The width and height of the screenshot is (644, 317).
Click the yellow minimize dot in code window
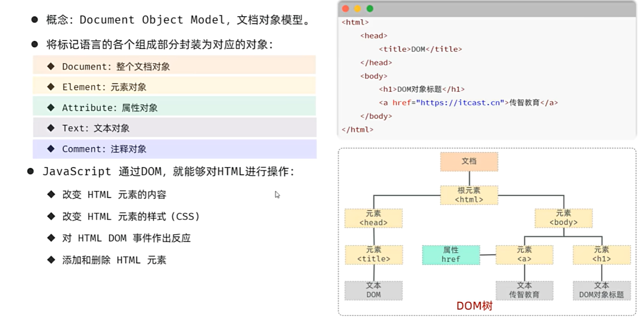click(x=358, y=9)
